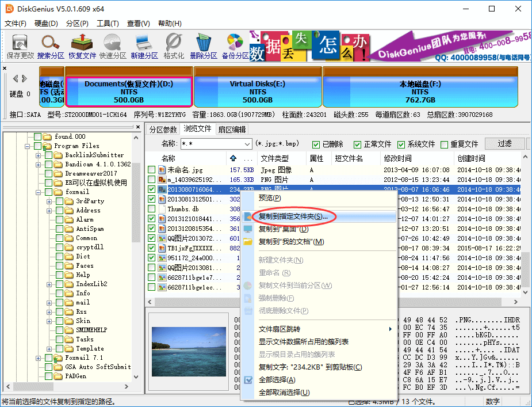Open the 名称 filter dropdown arrow

247,144
